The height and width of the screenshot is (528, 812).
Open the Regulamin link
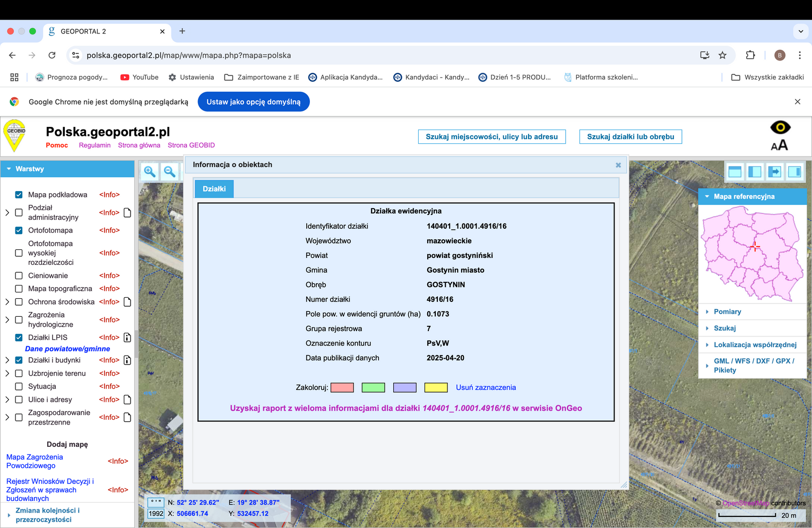click(94, 145)
